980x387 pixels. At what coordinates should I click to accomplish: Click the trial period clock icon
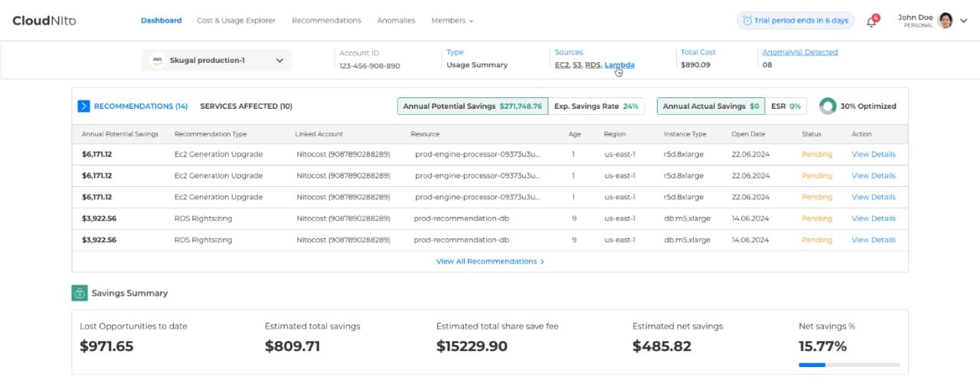tap(746, 21)
